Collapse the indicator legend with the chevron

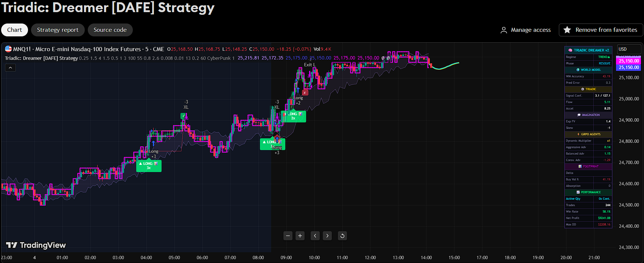(10, 68)
